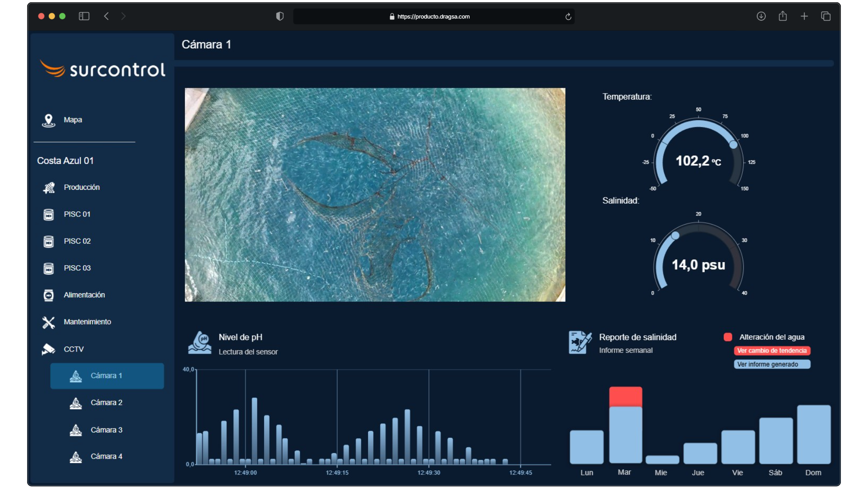
Task: Open the PISC 02 menu item
Action: (77, 241)
